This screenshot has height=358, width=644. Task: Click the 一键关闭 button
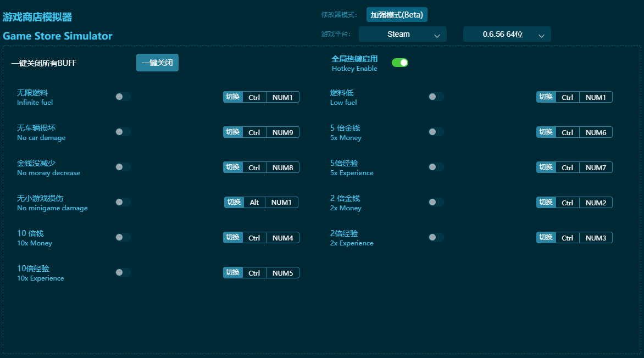(157, 63)
